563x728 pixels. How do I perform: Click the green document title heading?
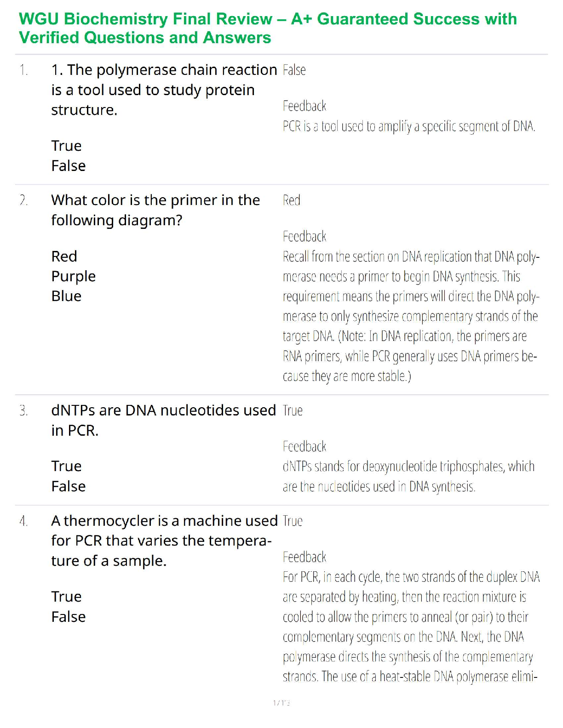pyautogui.click(x=268, y=28)
